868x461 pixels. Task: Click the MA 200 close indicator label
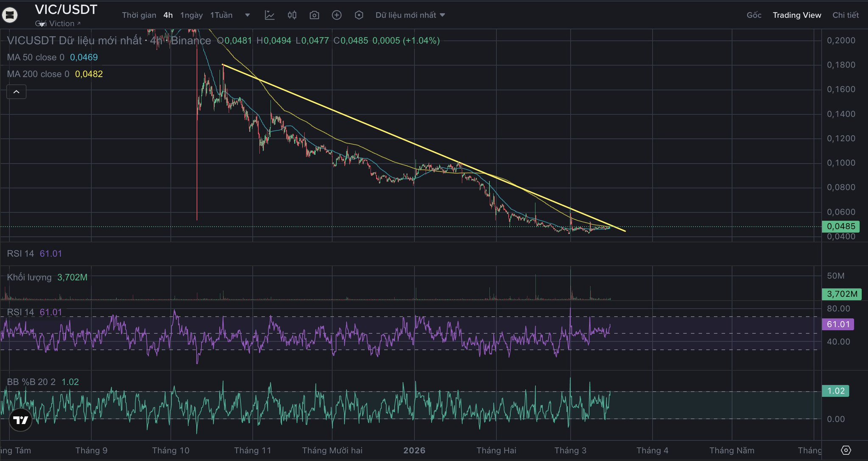[38, 74]
